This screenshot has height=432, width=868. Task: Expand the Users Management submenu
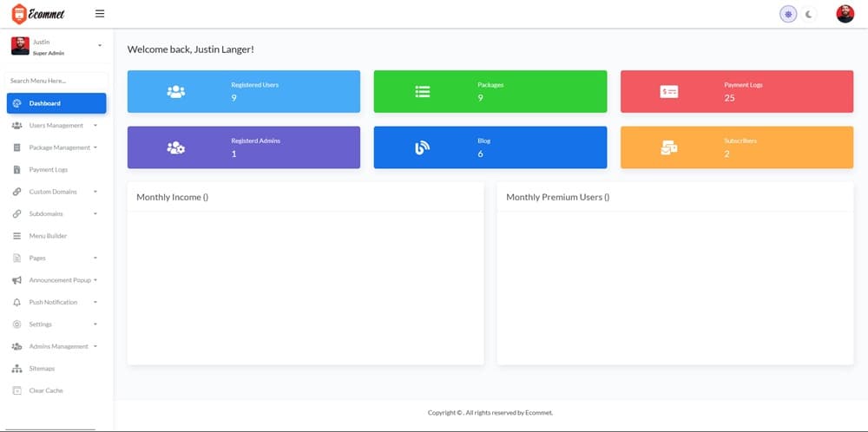[x=56, y=126]
